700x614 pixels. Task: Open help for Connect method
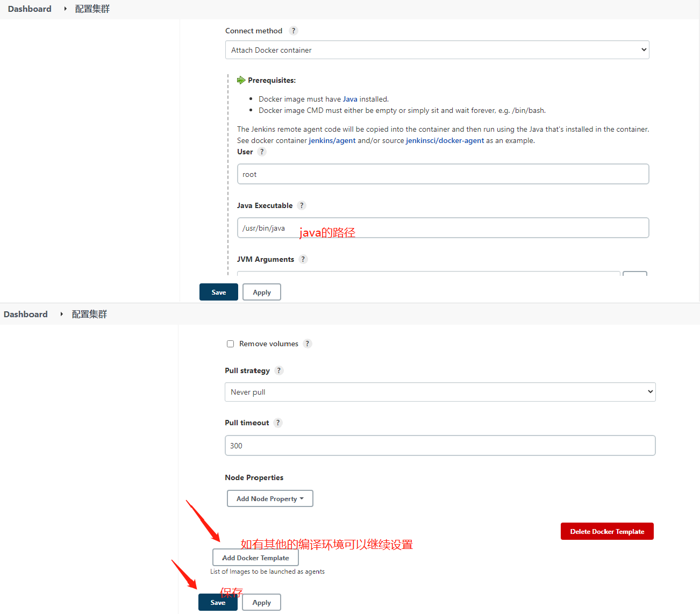click(293, 31)
